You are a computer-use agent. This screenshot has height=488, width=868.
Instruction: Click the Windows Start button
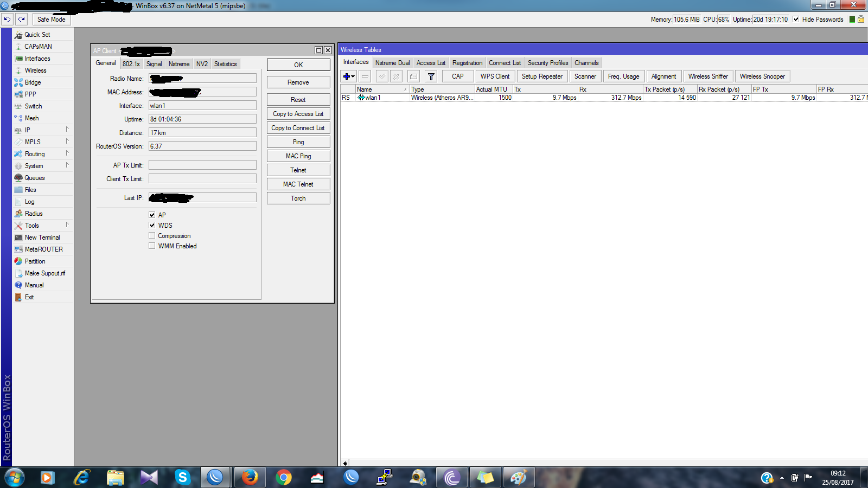point(15,477)
